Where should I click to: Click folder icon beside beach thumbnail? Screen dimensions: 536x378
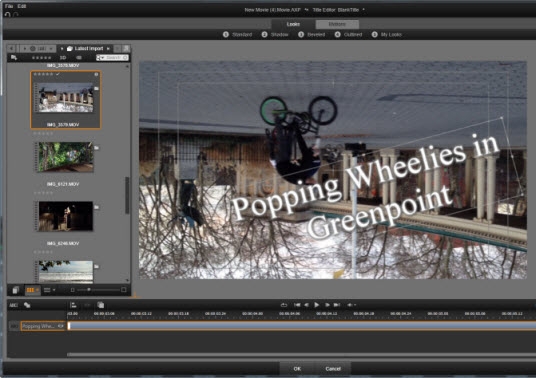(x=97, y=266)
